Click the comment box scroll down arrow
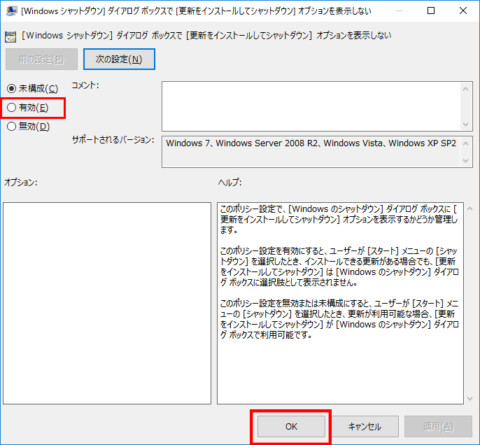 point(466,124)
